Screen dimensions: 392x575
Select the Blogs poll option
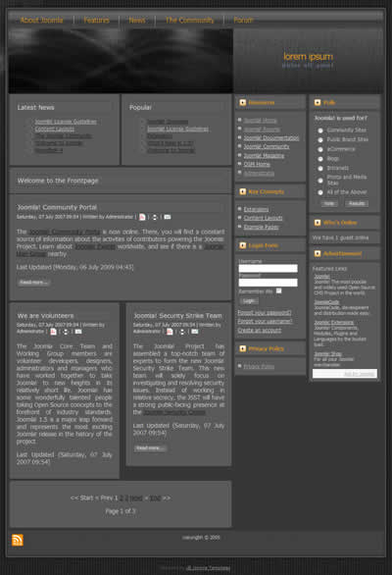[x=320, y=159]
